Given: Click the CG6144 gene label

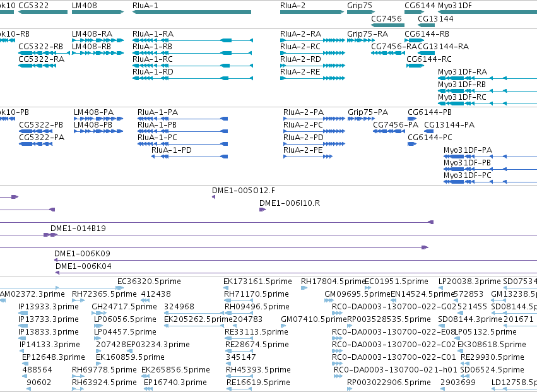Looking at the screenshot, I should 420,6.
